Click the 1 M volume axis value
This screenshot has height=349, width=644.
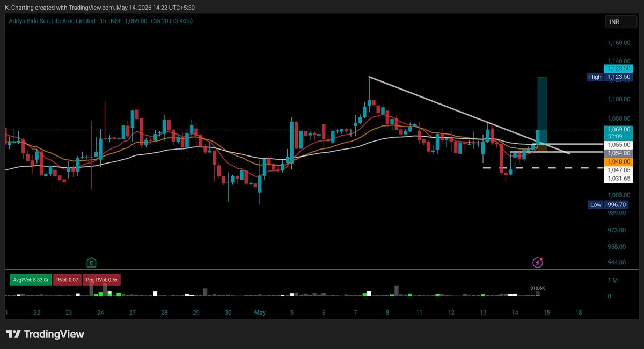(613, 280)
